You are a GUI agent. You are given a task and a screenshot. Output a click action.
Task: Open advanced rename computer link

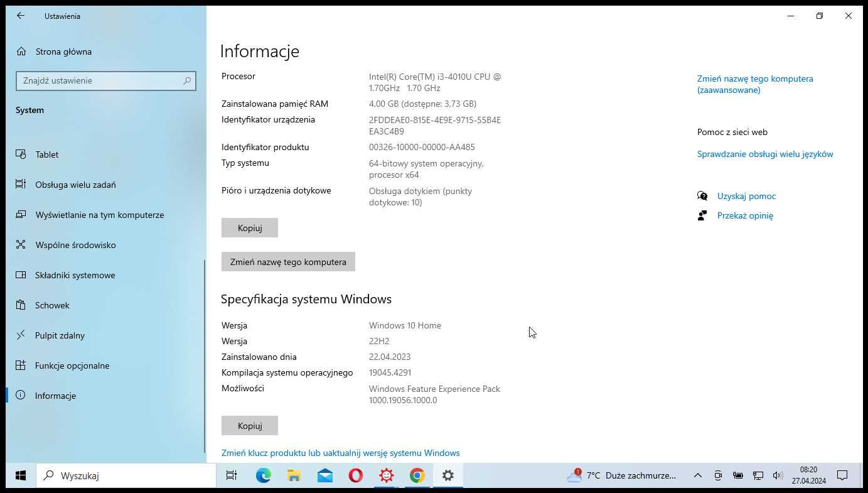pos(755,84)
